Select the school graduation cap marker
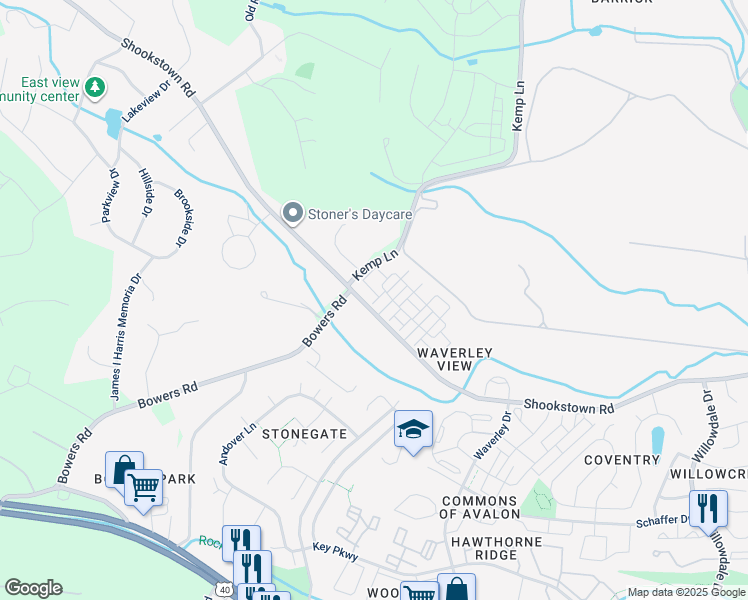 [414, 430]
